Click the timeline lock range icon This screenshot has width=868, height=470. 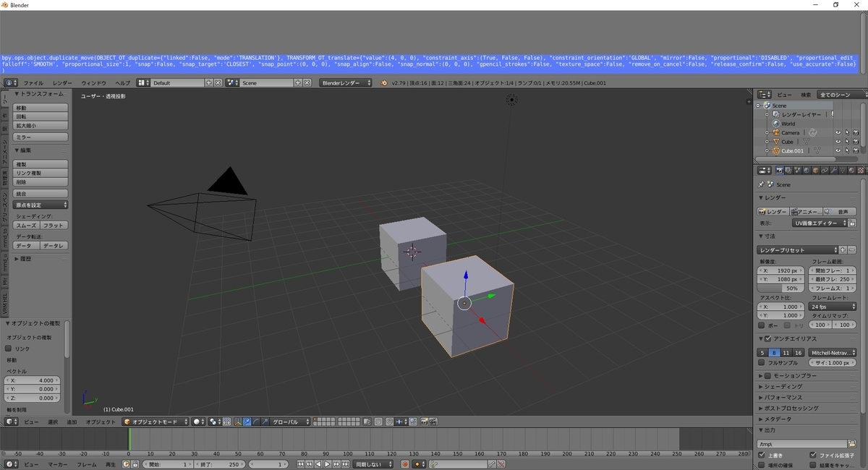135,464
